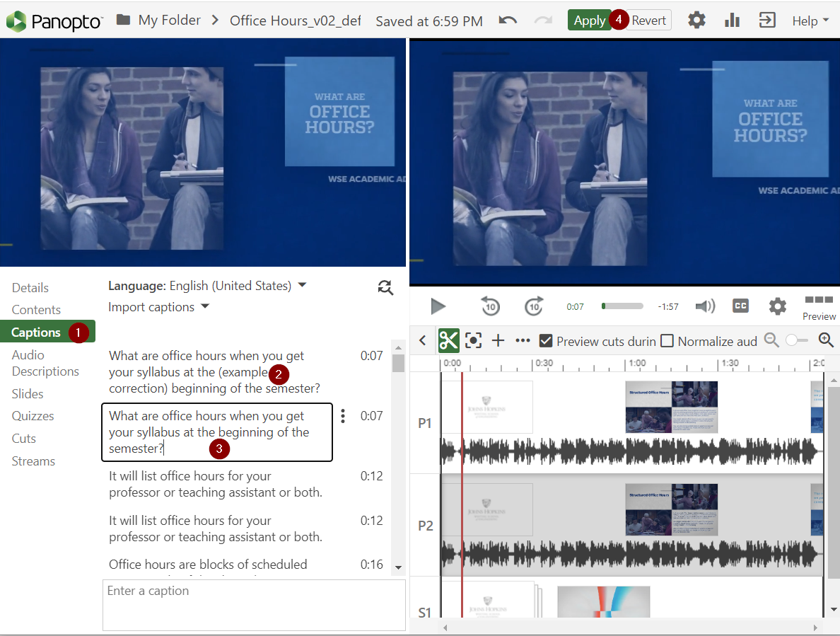Enable the Normalize audio checkbox
Viewport: 840px width, 636px height.
(x=666, y=340)
